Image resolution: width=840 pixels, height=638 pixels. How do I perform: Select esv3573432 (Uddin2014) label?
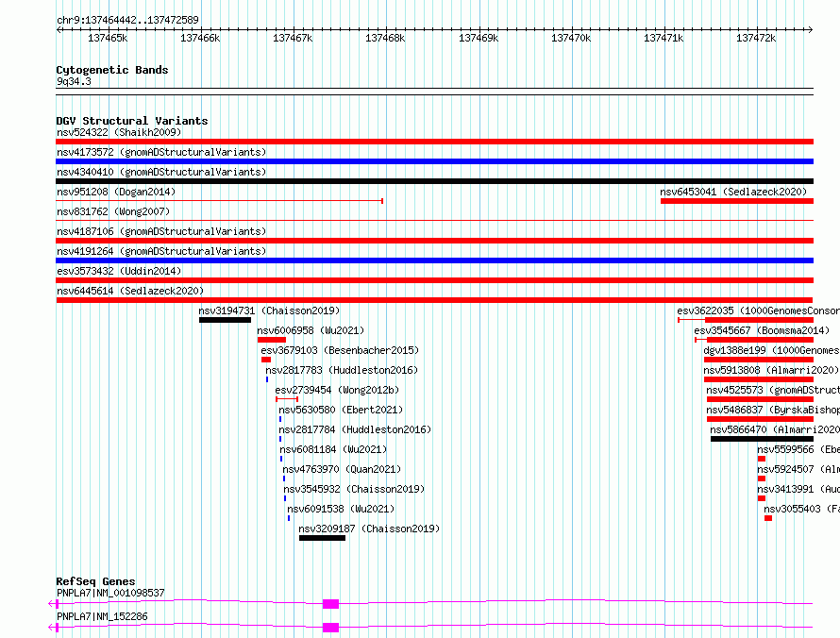point(119,271)
